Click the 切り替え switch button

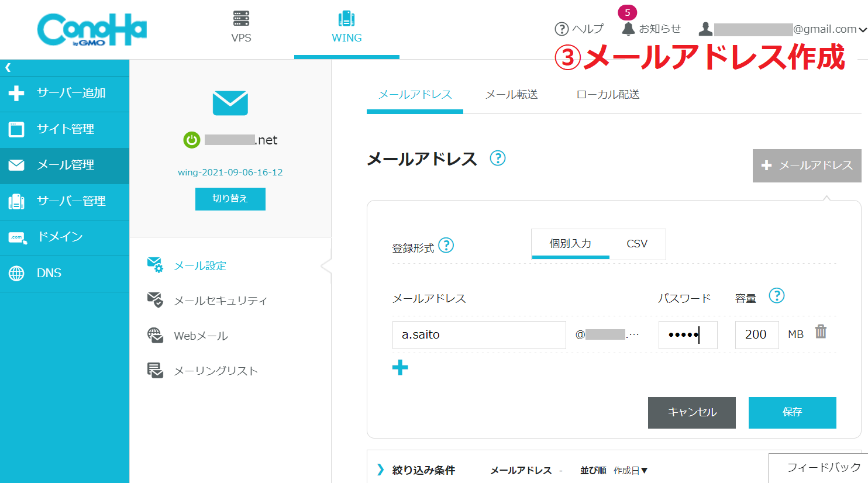[x=230, y=199]
